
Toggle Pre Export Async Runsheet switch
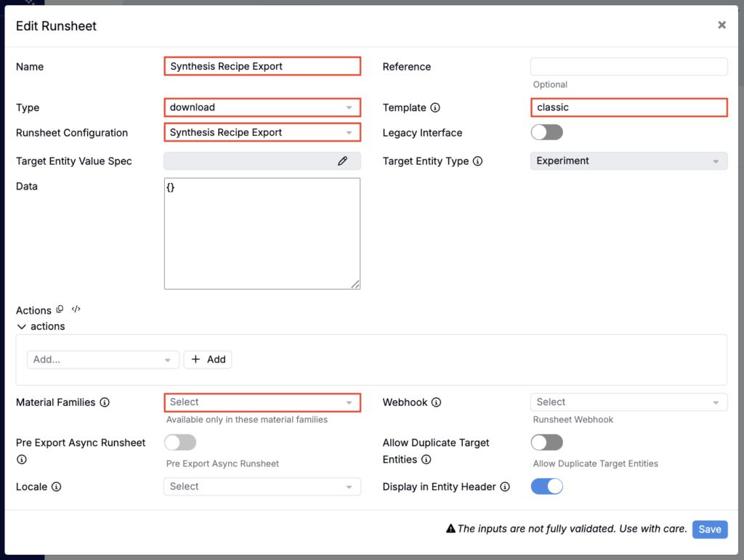pos(180,442)
